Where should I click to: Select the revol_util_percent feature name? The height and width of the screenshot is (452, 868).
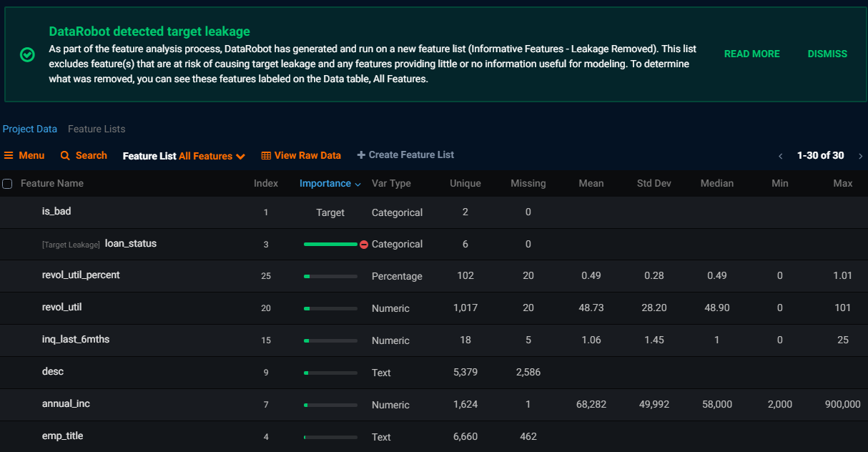[81, 275]
